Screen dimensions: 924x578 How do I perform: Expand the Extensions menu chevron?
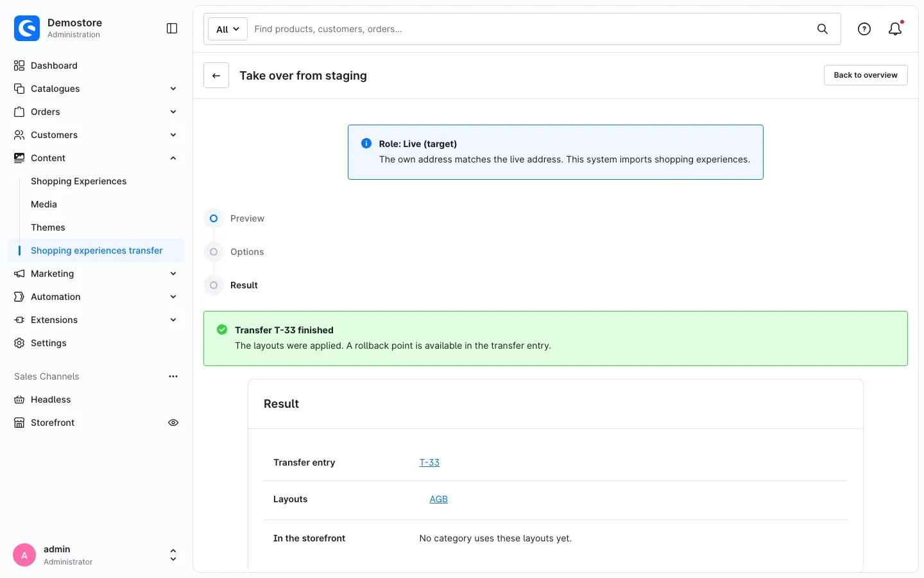pyautogui.click(x=173, y=320)
